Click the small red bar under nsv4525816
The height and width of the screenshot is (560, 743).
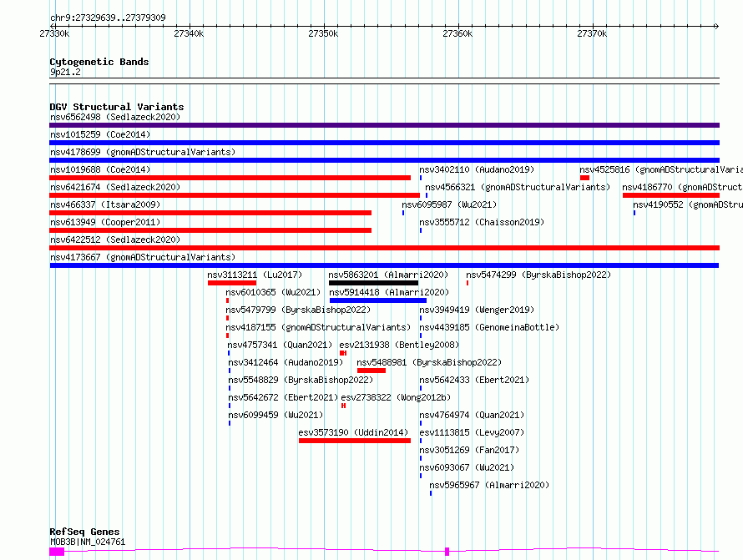point(584,178)
